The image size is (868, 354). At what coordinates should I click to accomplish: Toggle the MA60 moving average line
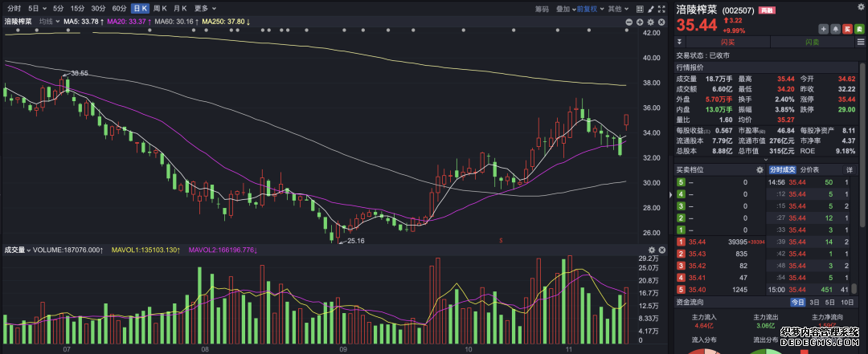(177, 22)
